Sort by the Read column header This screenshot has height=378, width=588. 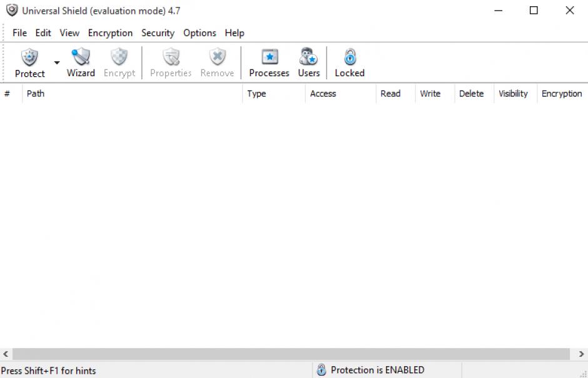(x=395, y=94)
